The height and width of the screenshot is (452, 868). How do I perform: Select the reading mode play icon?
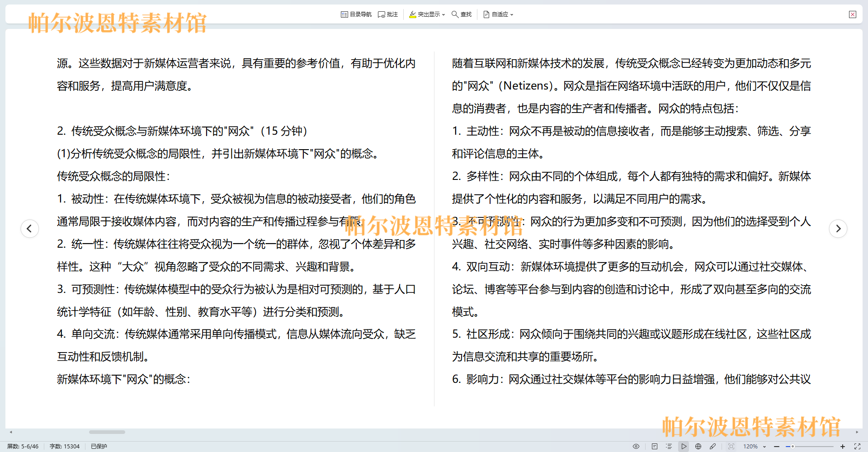(684, 446)
